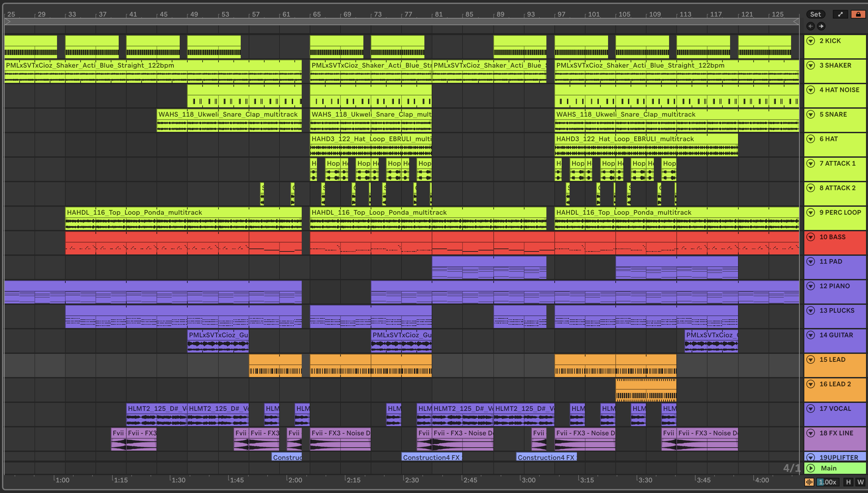Collapse the 10 BASS track
The width and height of the screenshot is (868, 493).
811,237
